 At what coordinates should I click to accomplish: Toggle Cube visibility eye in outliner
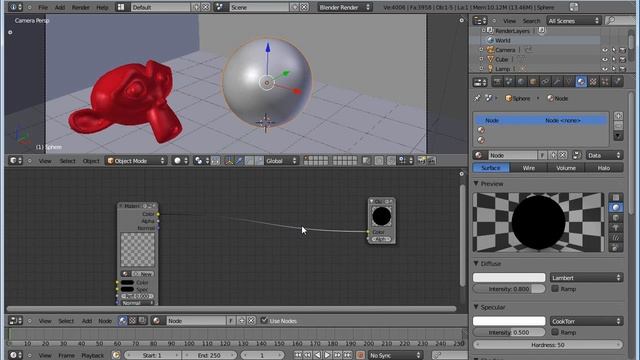(x=604, y=59)
